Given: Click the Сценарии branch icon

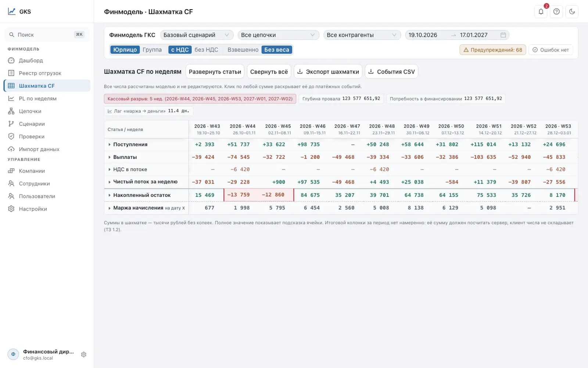Looking at the screenshot, I should point(11,124).
